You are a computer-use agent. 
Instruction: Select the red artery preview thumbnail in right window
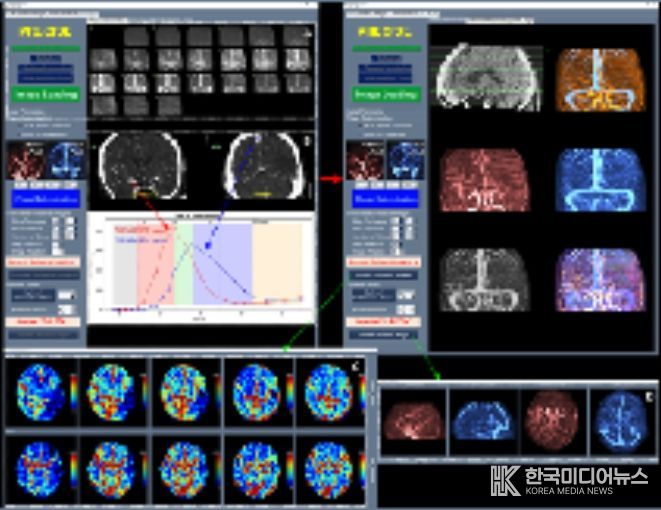[x=364, y=160]
